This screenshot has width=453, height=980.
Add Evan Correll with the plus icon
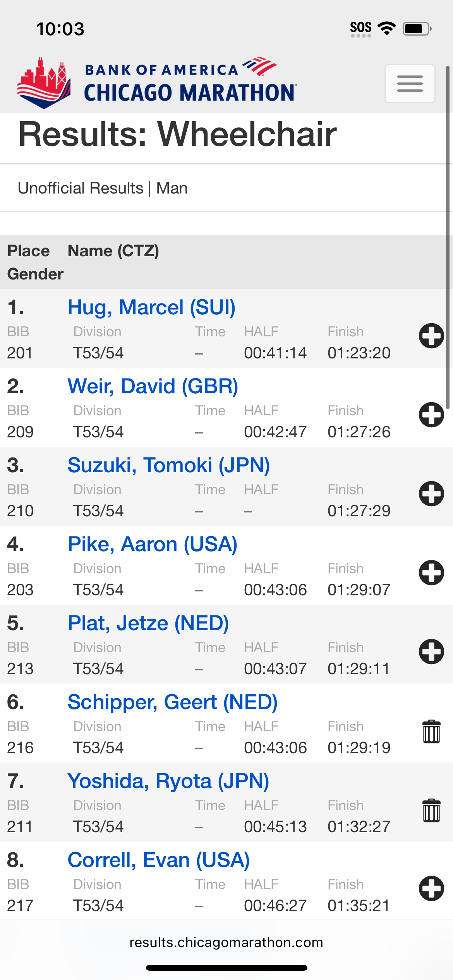(x=431, y=888)
